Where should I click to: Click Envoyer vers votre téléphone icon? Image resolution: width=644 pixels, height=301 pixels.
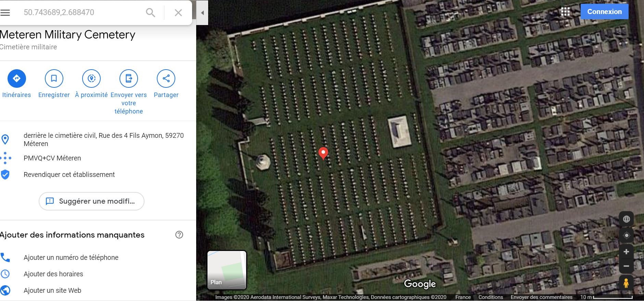(x=129, y=79)
